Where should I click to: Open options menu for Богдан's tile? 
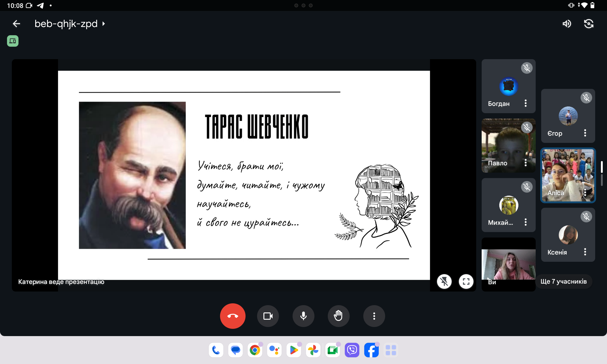click(x=526, y=103)
